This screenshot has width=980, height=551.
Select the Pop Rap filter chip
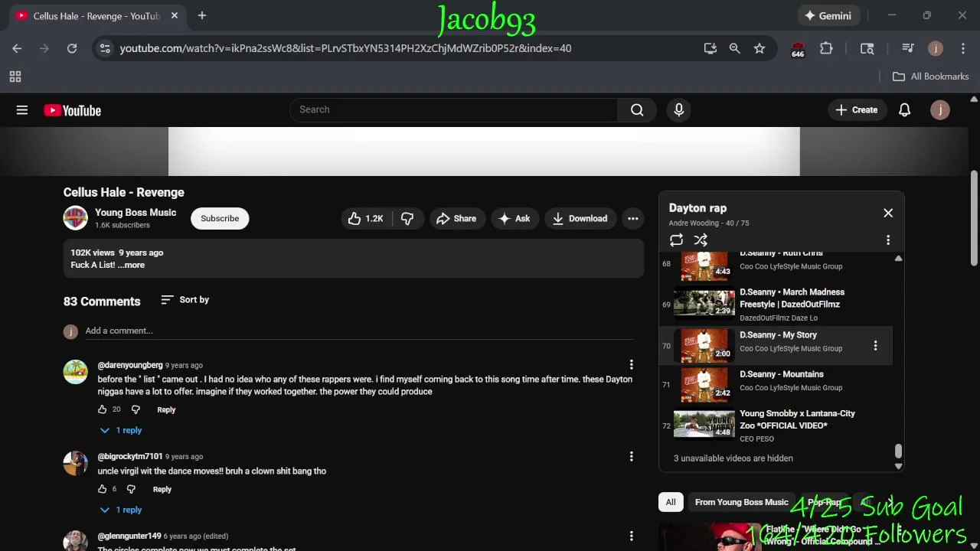(825, 502)
